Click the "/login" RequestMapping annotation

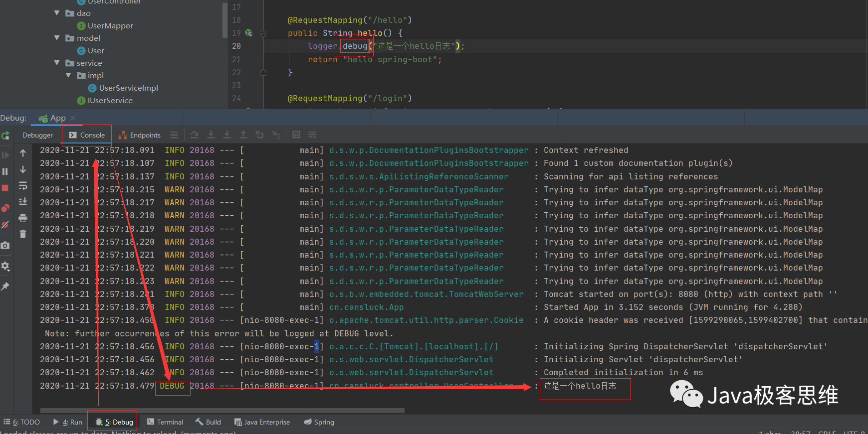[350, 98]
